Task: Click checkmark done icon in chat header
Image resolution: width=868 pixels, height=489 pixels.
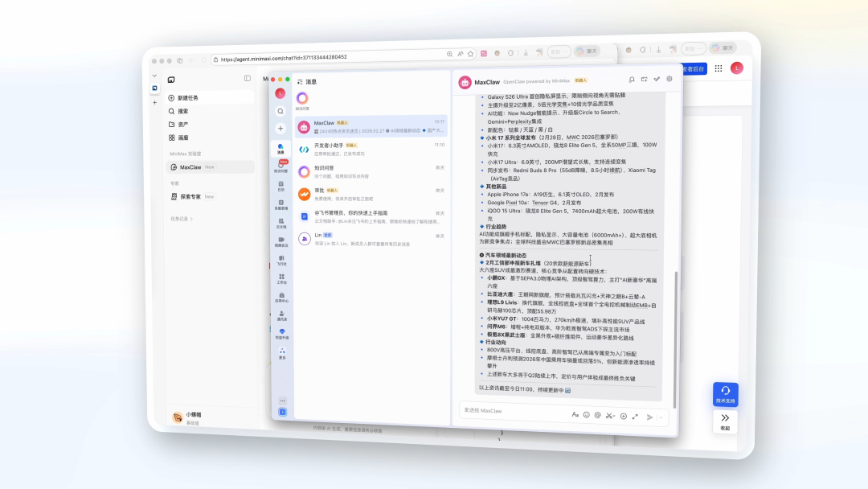Action: [657, 79]
